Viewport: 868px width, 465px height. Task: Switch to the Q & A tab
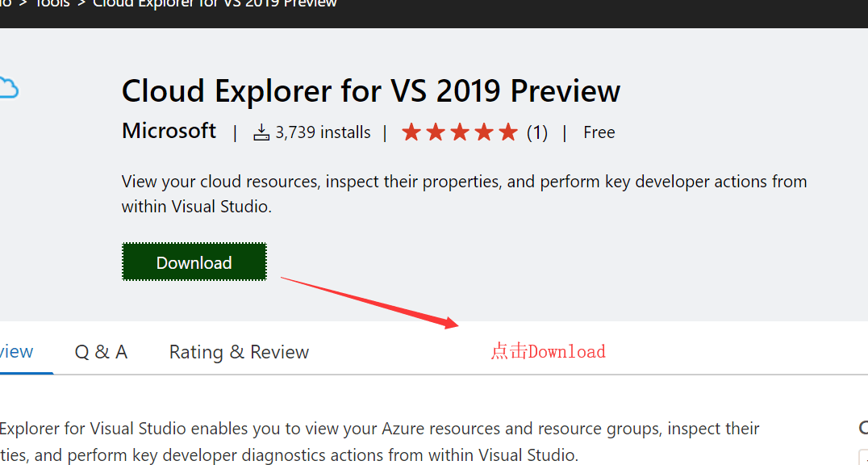click(x=102, y=351)
